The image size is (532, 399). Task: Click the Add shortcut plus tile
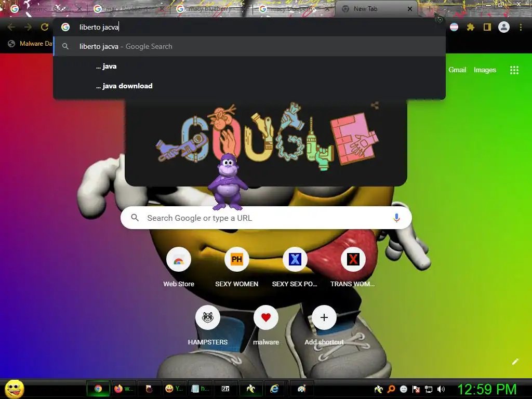coord(324,325)
